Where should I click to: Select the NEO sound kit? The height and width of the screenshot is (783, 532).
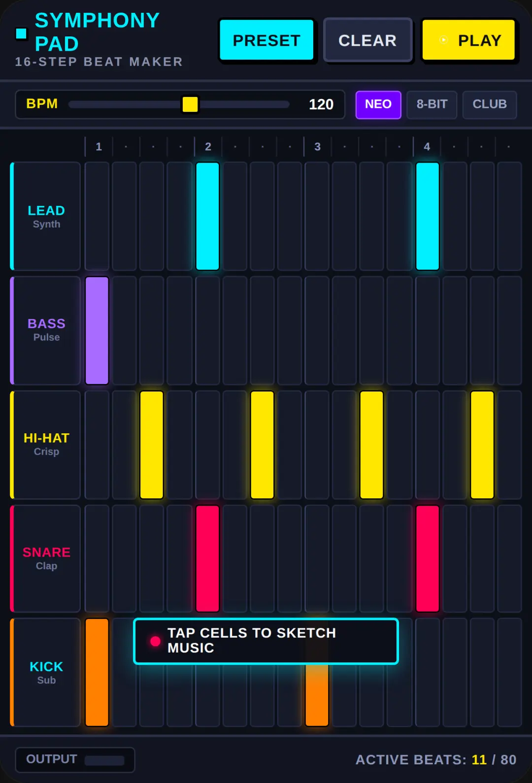coord(378,104)
